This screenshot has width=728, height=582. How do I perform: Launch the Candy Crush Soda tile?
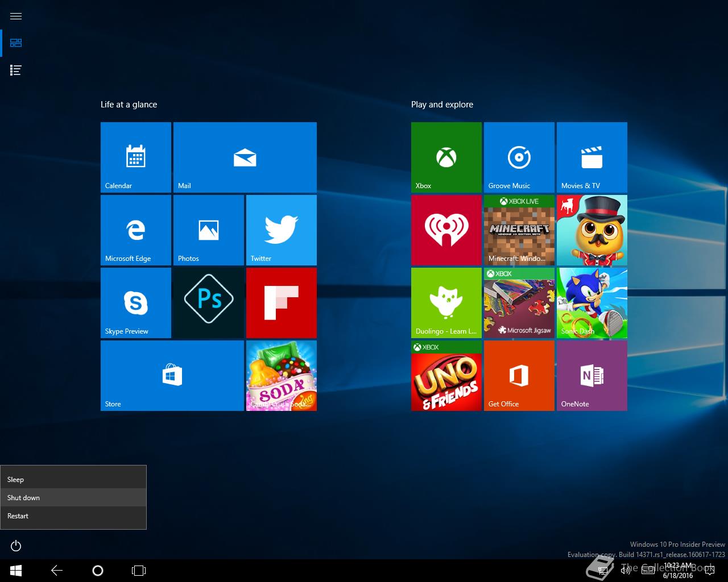pos(282,376)
